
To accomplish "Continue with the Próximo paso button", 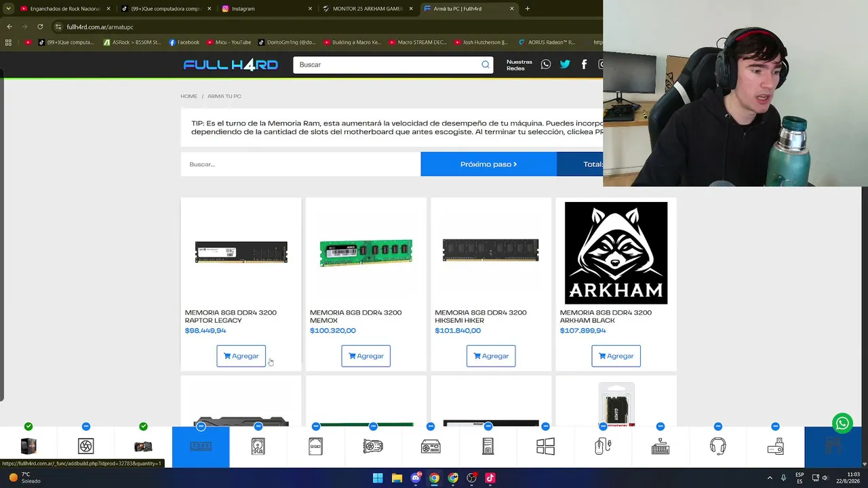I will coord(488,164).
